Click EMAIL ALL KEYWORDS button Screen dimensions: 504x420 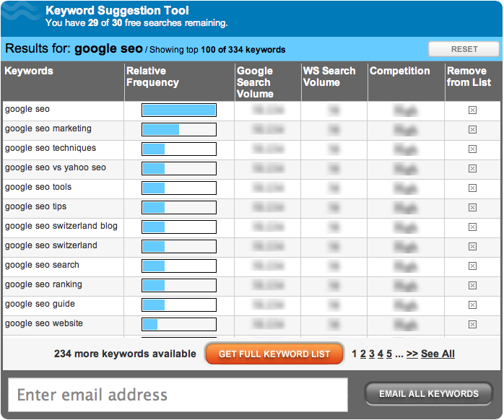tap(429, 393)
